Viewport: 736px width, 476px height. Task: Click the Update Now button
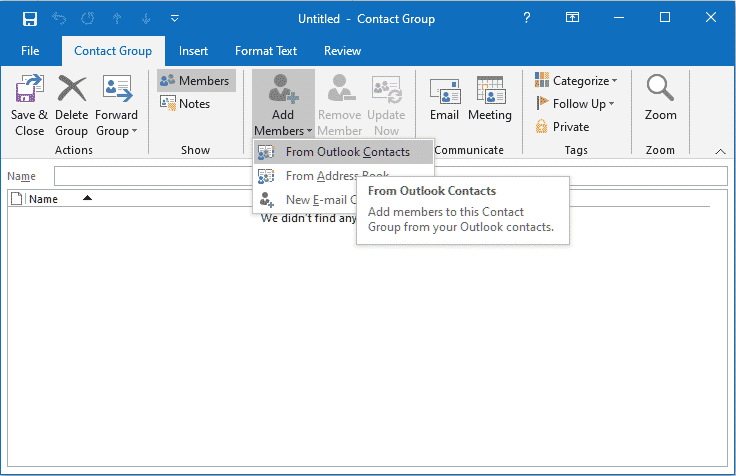[386, 105]
